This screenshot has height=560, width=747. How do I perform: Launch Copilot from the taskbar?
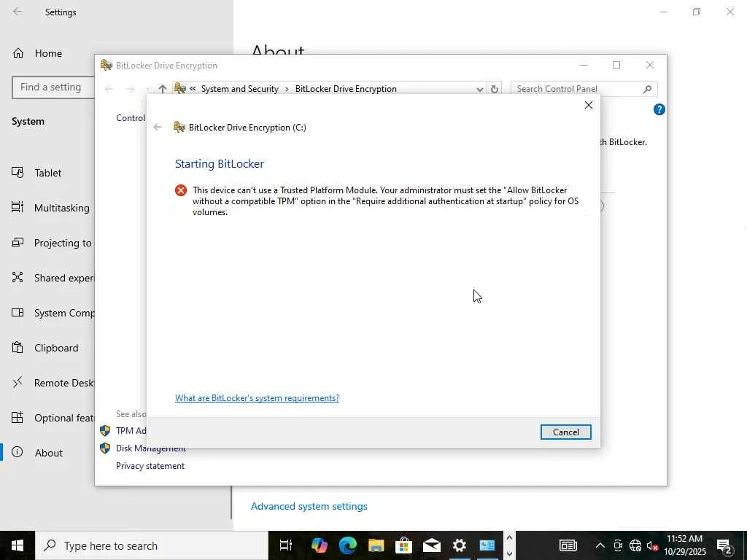(x=320, y=545)
